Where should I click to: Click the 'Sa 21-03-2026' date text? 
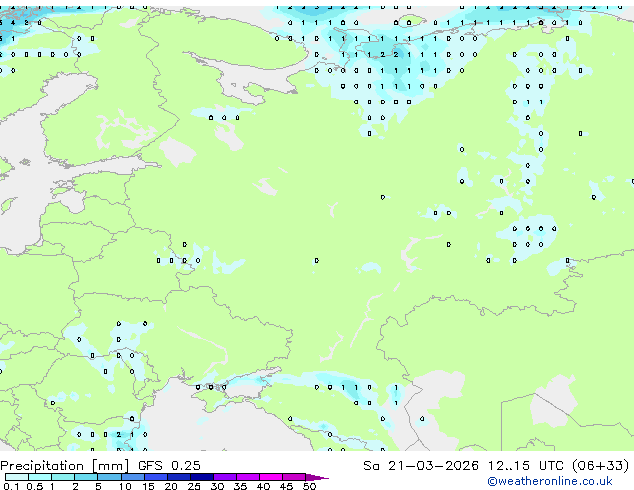421,466
